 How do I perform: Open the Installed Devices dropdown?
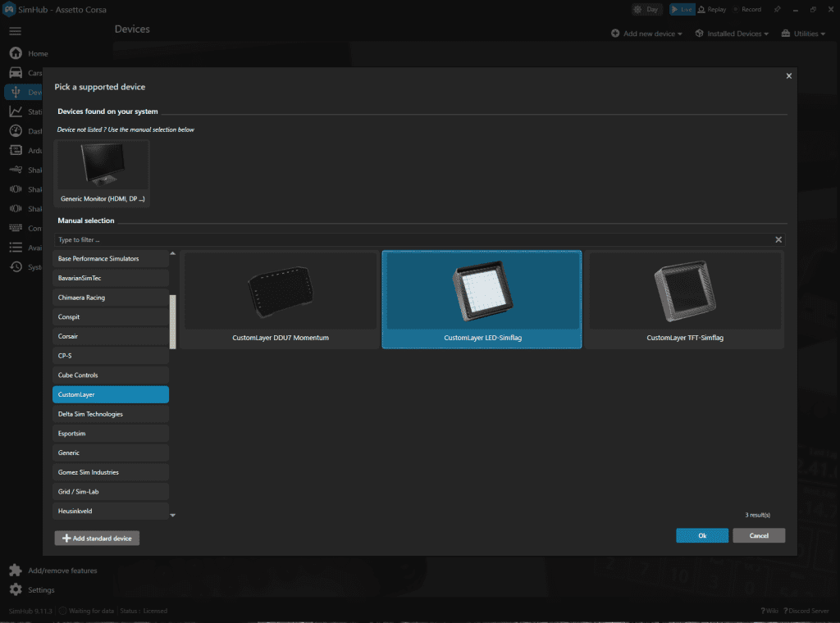[x=732, y=34]
